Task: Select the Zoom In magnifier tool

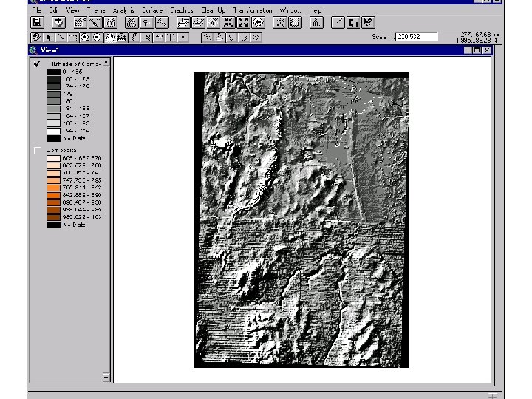Action: 85,38
